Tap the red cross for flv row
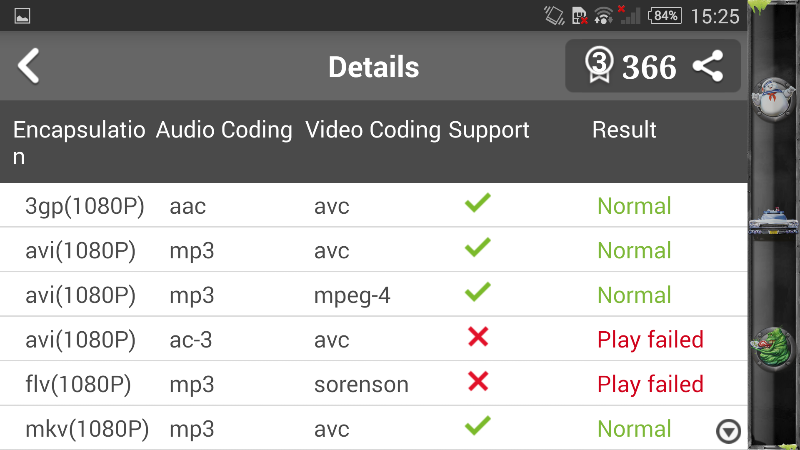Image resolution: width=800 pixels, height=450 pixels. pyautogui.click(x=478, y=382)
